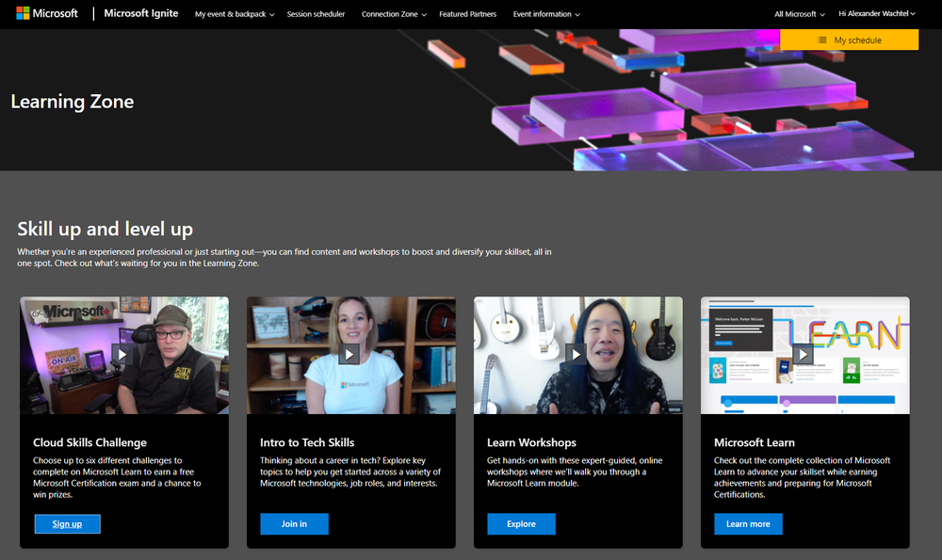Click the Microsoft logo in header
This screenshot has height=560, width=942.
click(47, 13)
